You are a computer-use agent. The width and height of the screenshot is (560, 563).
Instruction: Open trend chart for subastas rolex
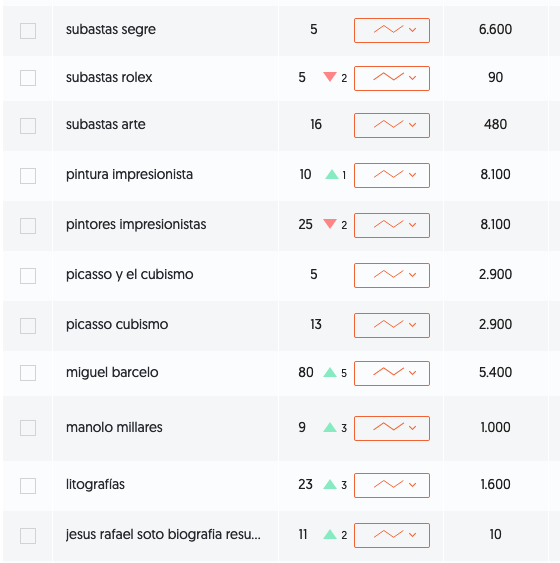[392, 78]
